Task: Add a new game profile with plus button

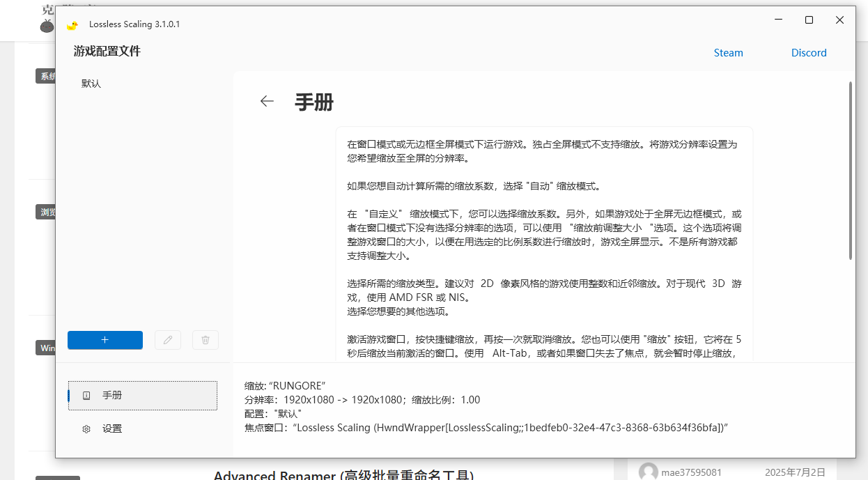Action: [x=105, y=340]
